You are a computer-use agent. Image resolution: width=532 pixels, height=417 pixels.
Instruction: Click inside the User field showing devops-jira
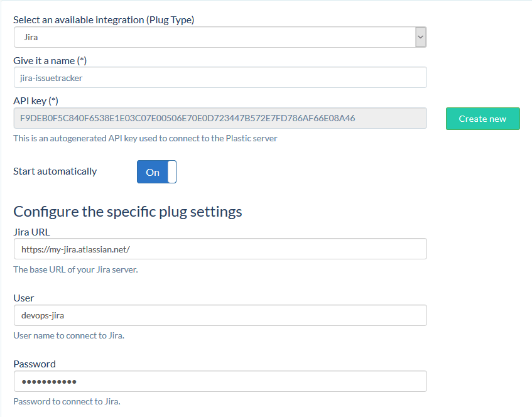[x=220, y=315]
